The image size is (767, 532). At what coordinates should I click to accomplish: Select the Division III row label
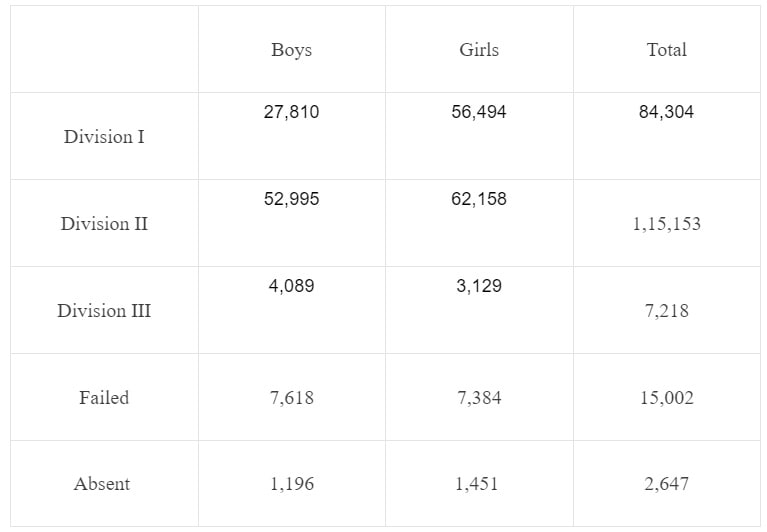[x=104, y=310]
